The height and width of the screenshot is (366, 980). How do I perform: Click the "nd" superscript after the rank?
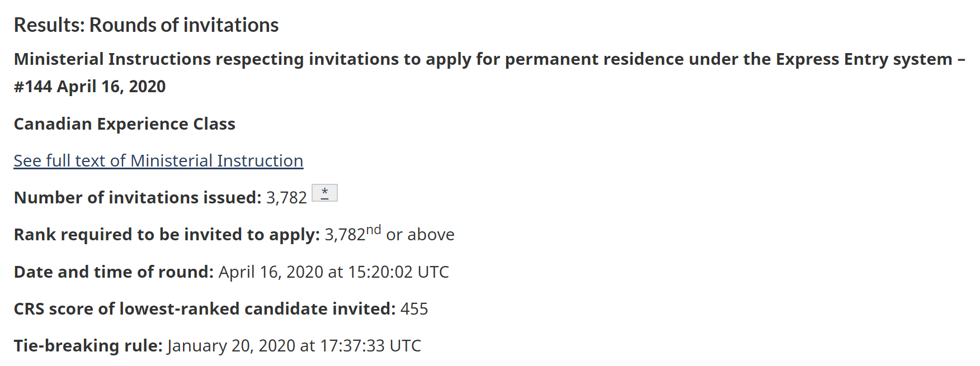tap(374, 230)
